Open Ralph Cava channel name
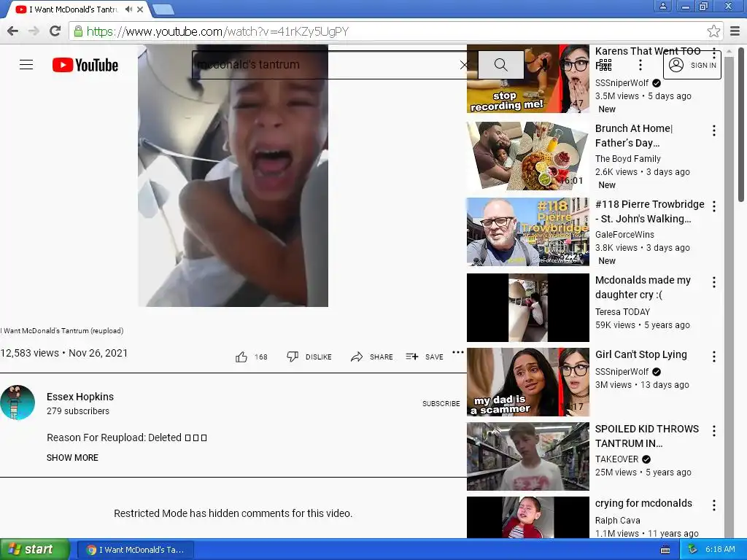The width and height of the screenshot is (747, 560). coord(617,521)
